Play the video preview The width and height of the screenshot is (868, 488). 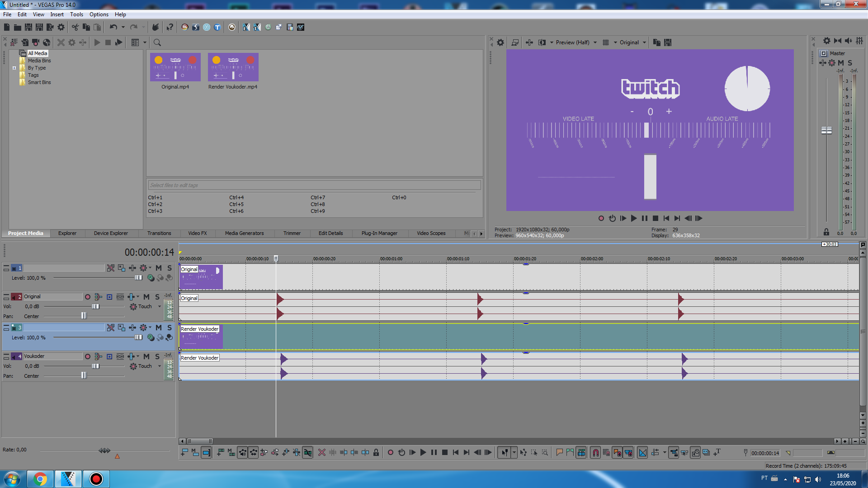pyautogui.click(x=634, y=218)
